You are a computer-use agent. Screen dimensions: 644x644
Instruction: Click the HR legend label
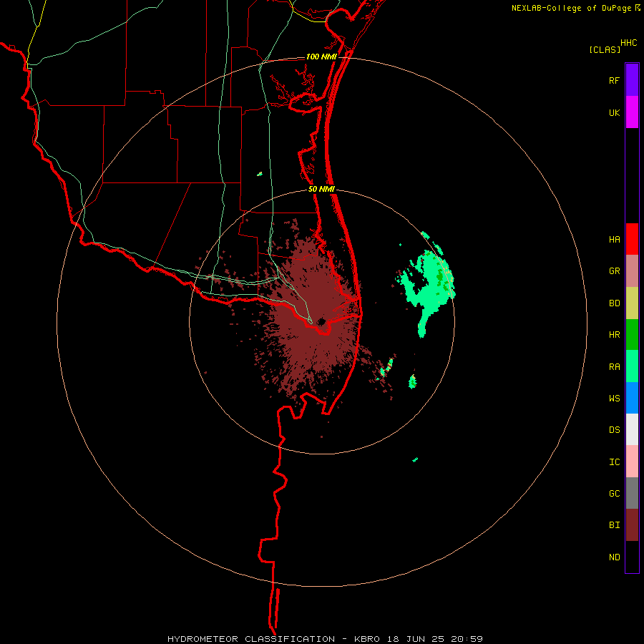pyautogui.click(x=614, y=335)
